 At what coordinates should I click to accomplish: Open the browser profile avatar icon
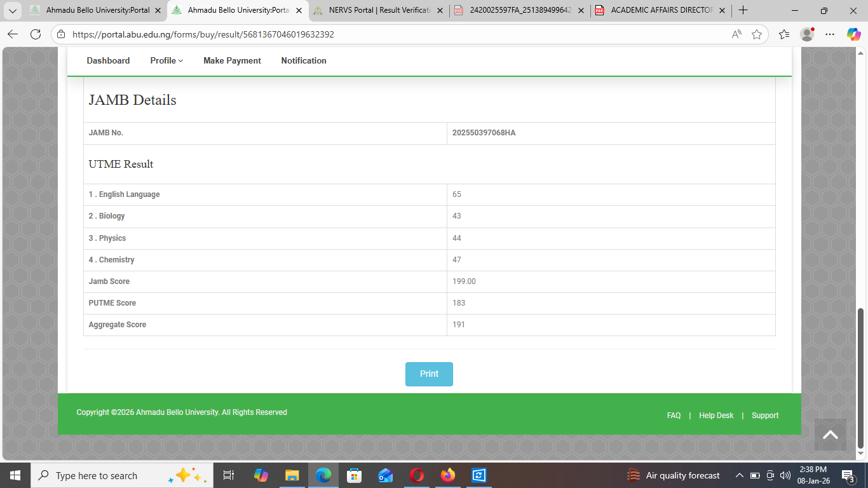(807, 34)
